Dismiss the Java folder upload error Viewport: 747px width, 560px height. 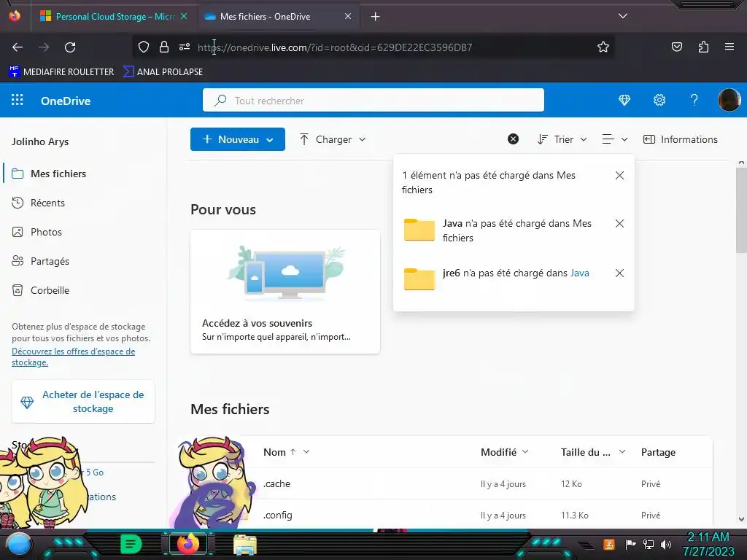tap(619, 223)
